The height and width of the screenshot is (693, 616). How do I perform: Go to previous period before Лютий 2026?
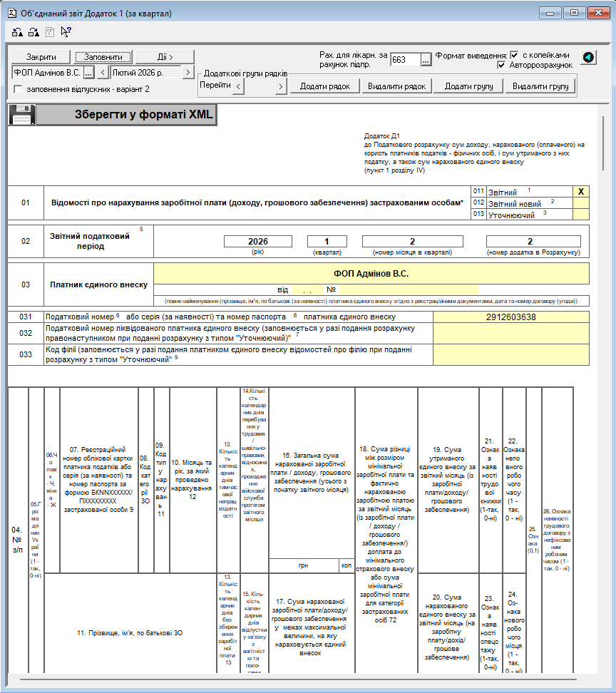pos(102,72)
